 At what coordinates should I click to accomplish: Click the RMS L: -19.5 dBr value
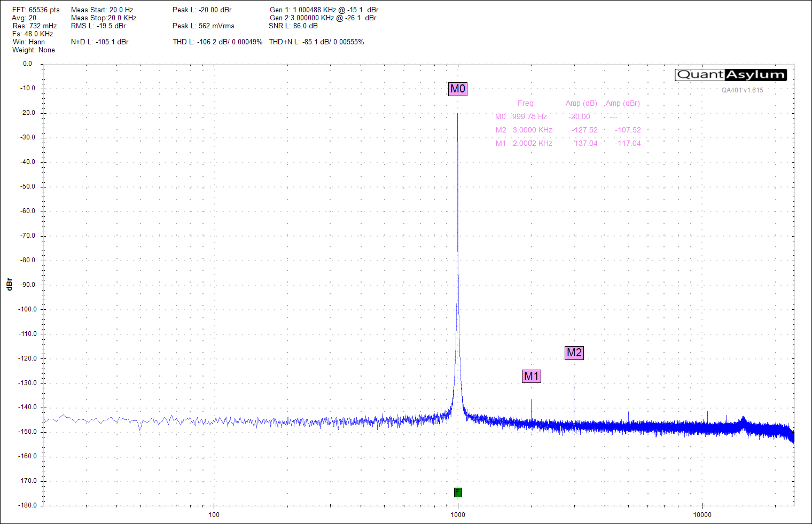point(98,26)
